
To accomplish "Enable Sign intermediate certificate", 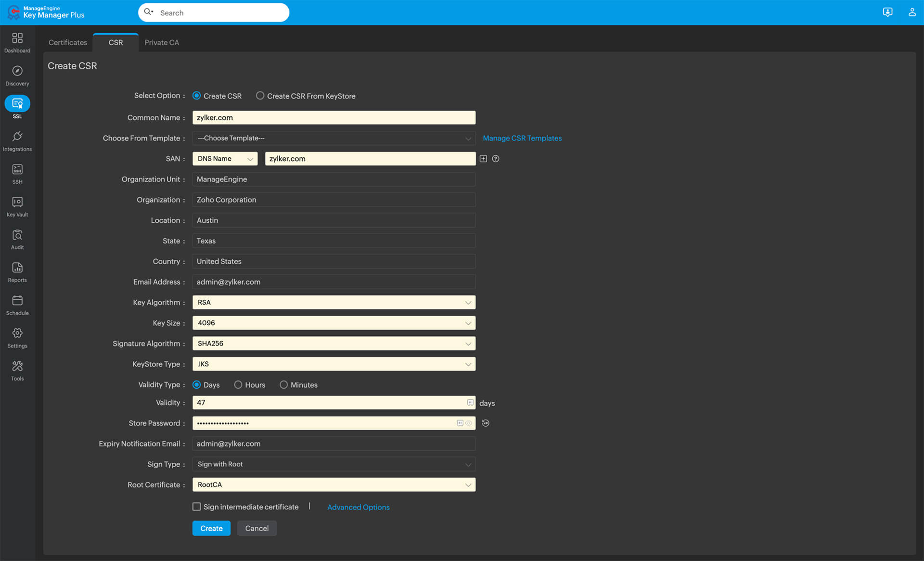I will pos(196,506).
